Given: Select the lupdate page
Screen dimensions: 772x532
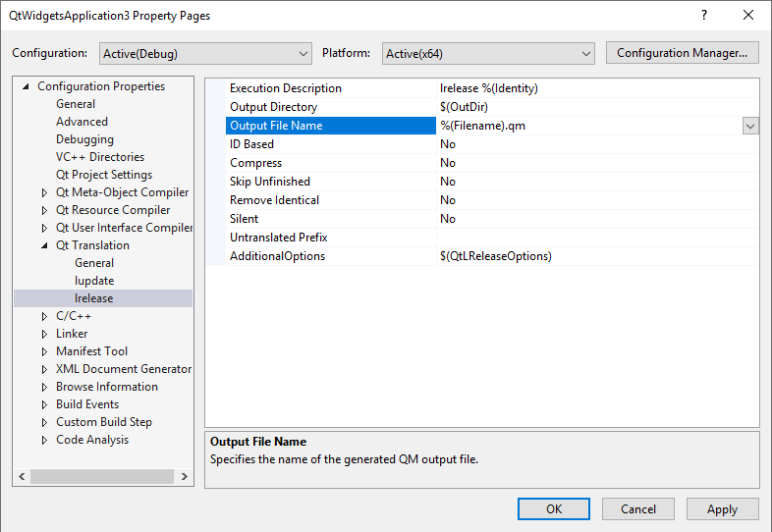Looking at the screenshot, I should 94,281.
